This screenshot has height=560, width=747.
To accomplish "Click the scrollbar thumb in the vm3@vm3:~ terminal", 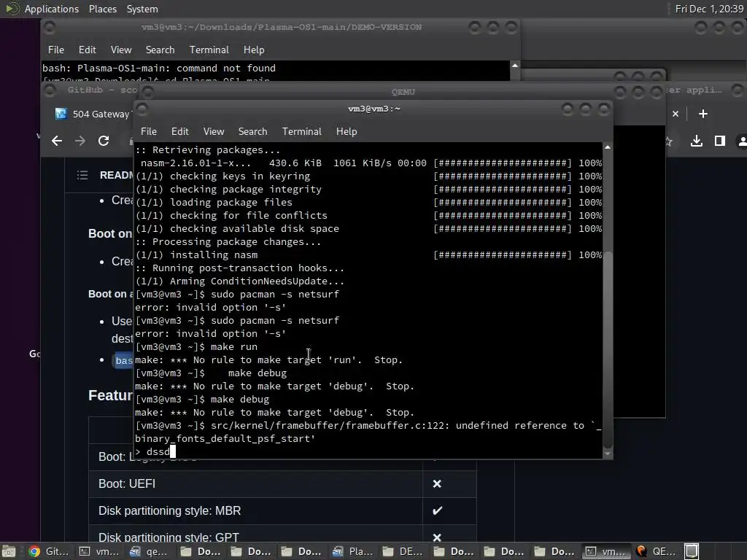I will tap(608, 349).
